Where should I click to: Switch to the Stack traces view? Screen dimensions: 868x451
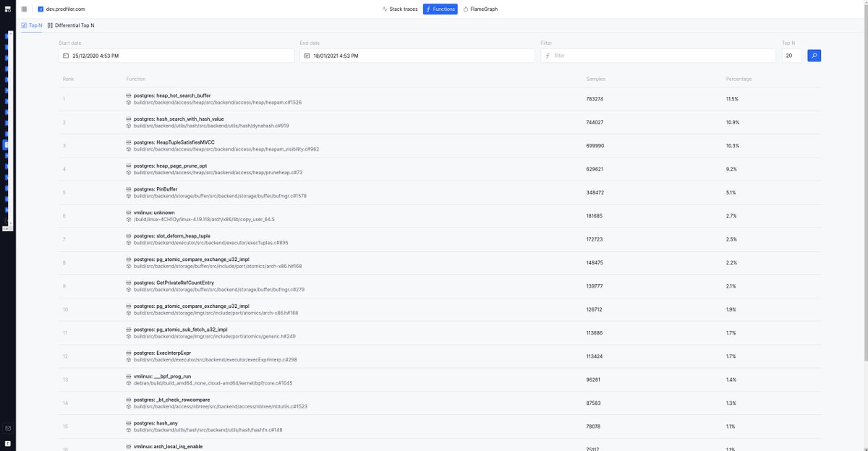pyautogui.click(x=399, y=9)
